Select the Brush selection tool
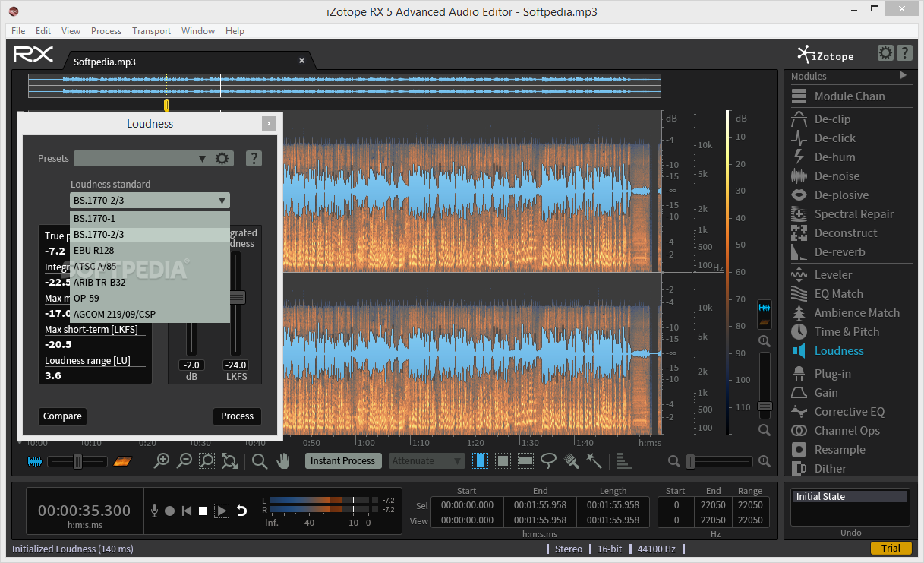This screenshot has height=563, width=924. click(x=572, y=460)
